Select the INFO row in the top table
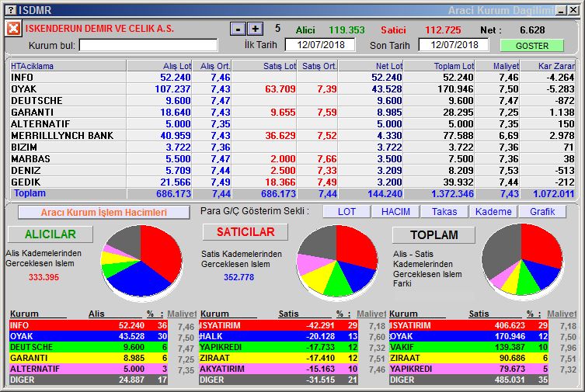This screenshot has width=585, height=392. 292,77
